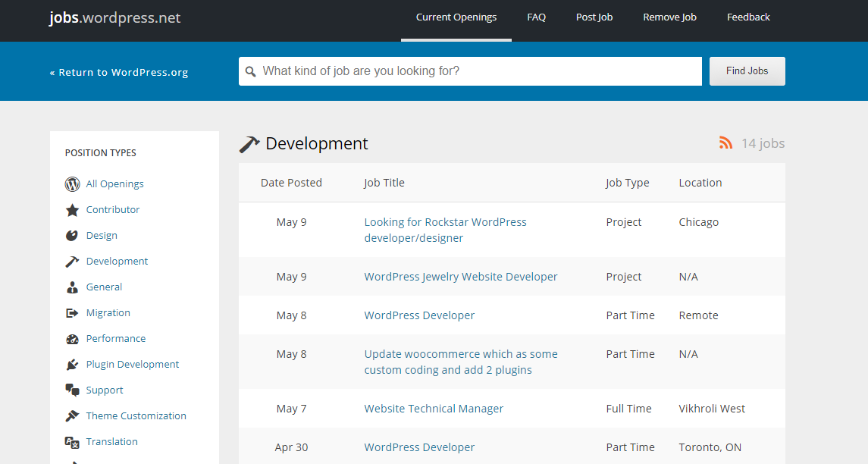Click the POSITION TYPES heading
This screenshot has height=464, width=868.
[100, 153]
